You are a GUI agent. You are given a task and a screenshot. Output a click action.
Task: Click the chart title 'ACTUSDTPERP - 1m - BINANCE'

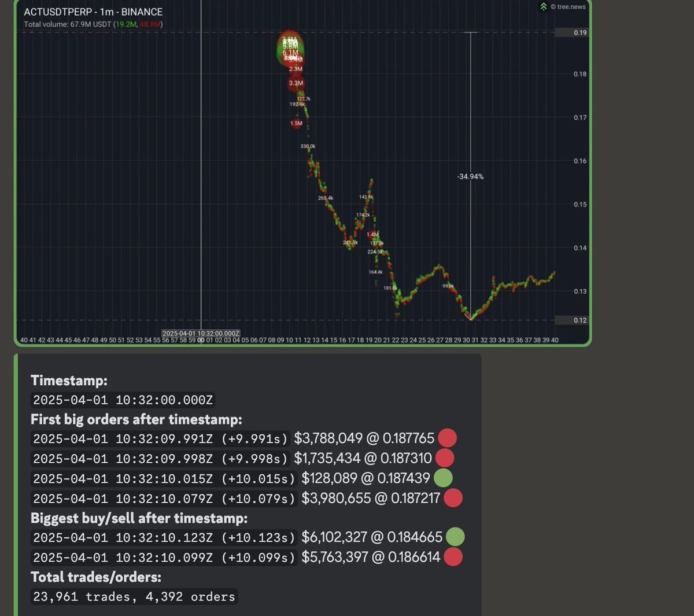pos(93,12)
